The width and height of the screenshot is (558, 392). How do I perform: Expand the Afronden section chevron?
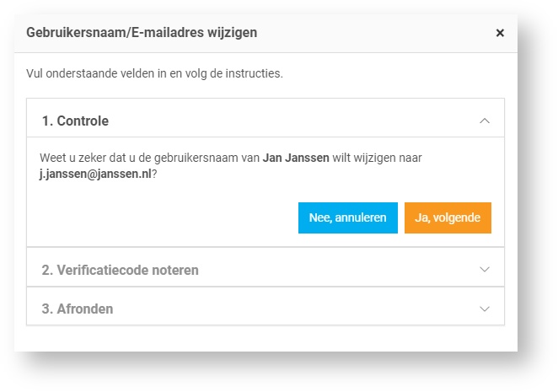(x=484, y=309)
